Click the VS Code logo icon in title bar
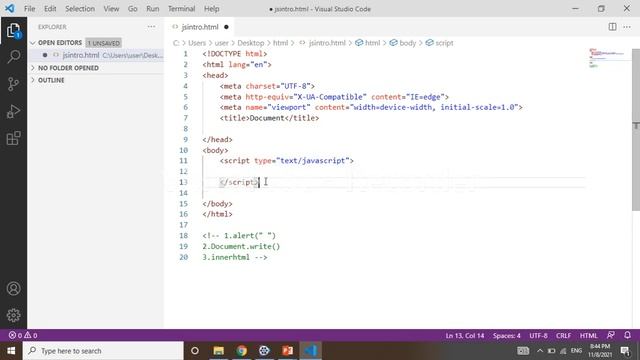 [x=9, y=8]
